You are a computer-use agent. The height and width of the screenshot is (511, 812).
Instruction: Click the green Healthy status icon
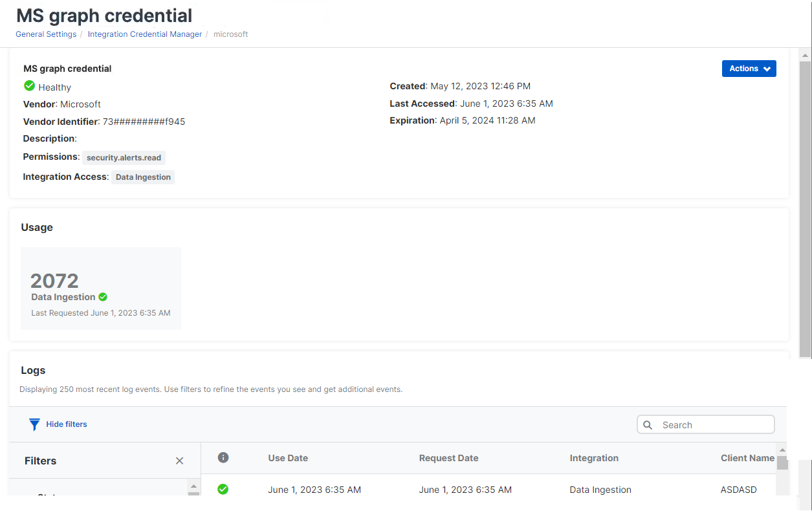(x=29, y=86)
